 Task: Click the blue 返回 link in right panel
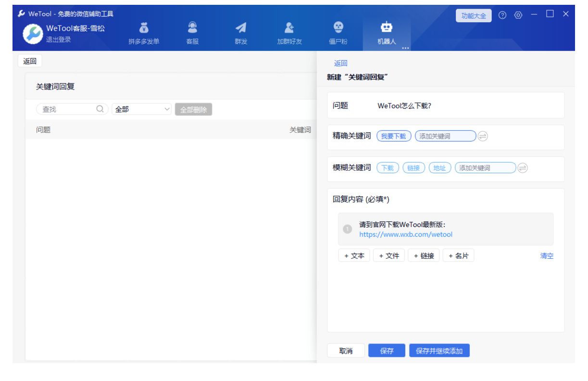click(340, 63)
